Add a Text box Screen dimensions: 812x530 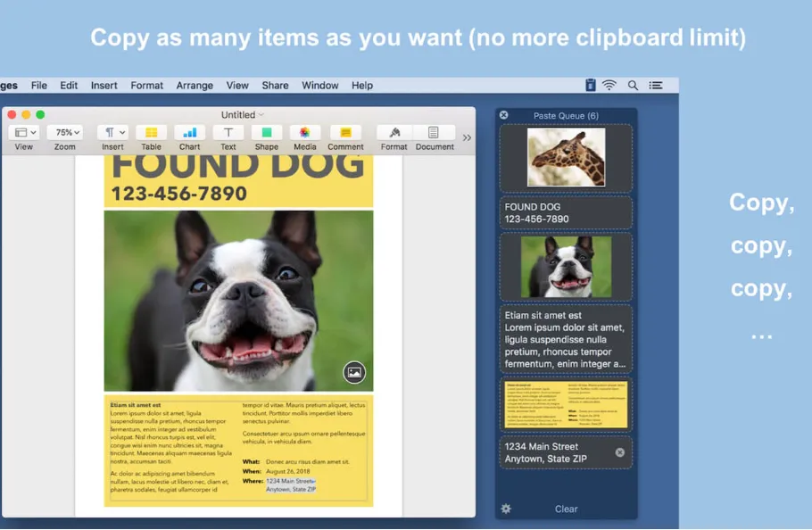point(228,133)
